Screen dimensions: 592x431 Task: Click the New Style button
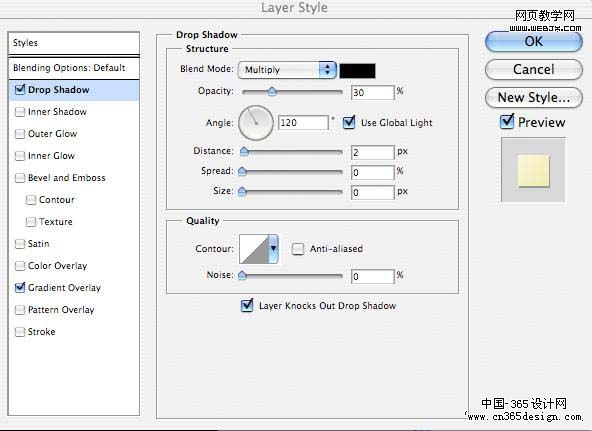[533, 97]
